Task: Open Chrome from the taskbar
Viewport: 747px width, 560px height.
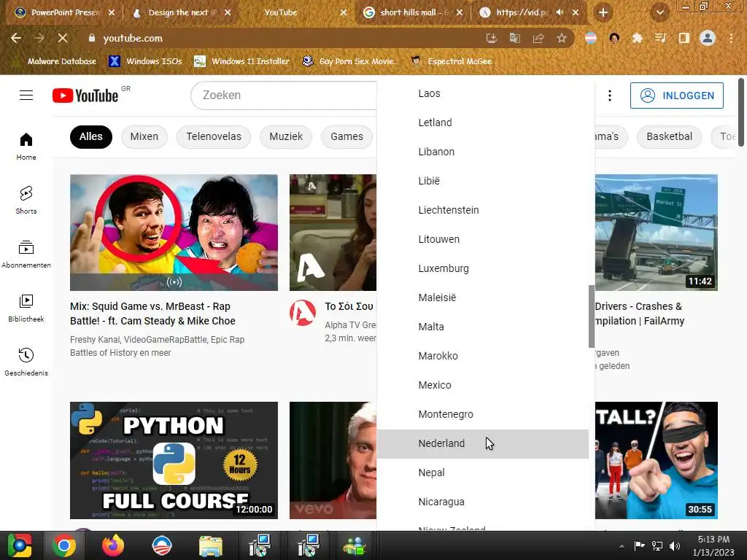Action: coord(64,545)
